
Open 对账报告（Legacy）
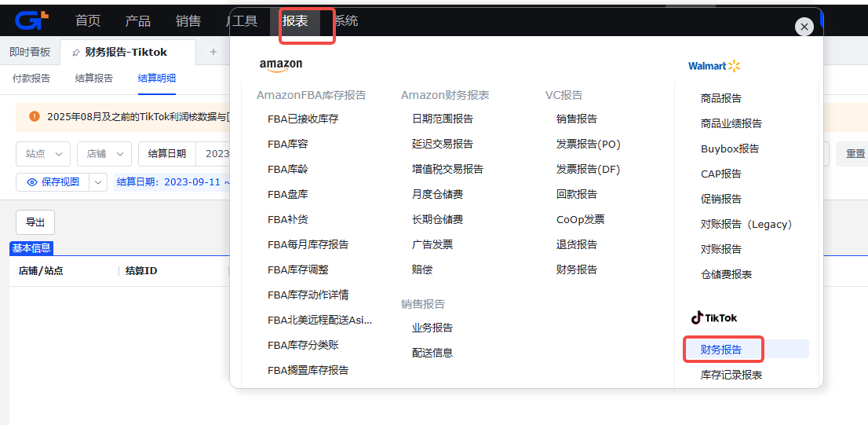[749, 225]
